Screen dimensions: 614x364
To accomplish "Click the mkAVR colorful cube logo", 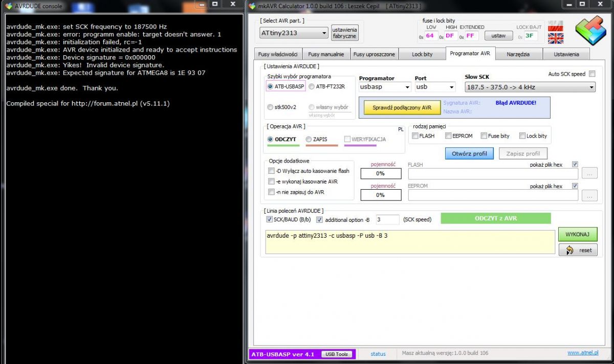I will [x=590, y=31].
